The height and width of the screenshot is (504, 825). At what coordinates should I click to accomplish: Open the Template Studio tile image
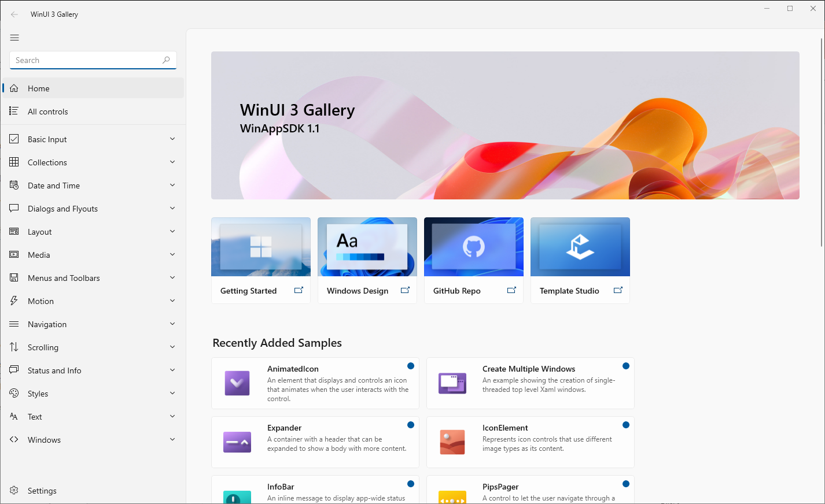point(580,247)
